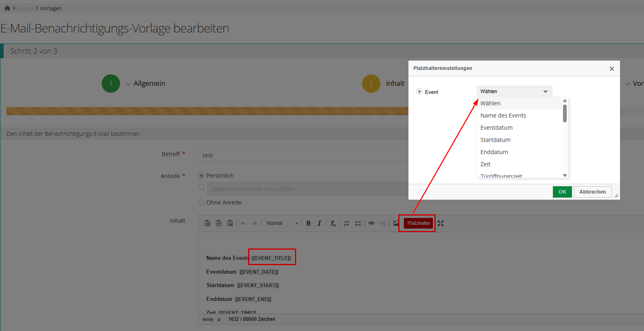644x331 pixels.
Task: Confirm the dialog with OK
Action: click(x=562, y=192)
